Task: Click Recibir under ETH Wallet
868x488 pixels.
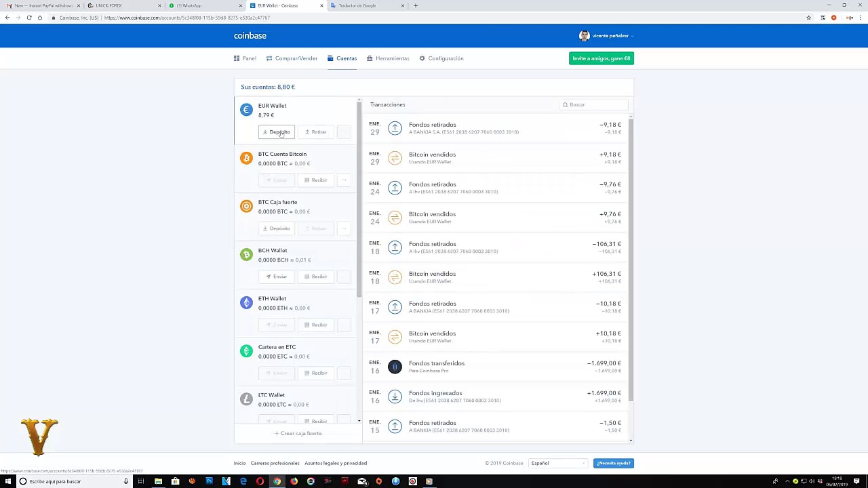Action: 315,325
